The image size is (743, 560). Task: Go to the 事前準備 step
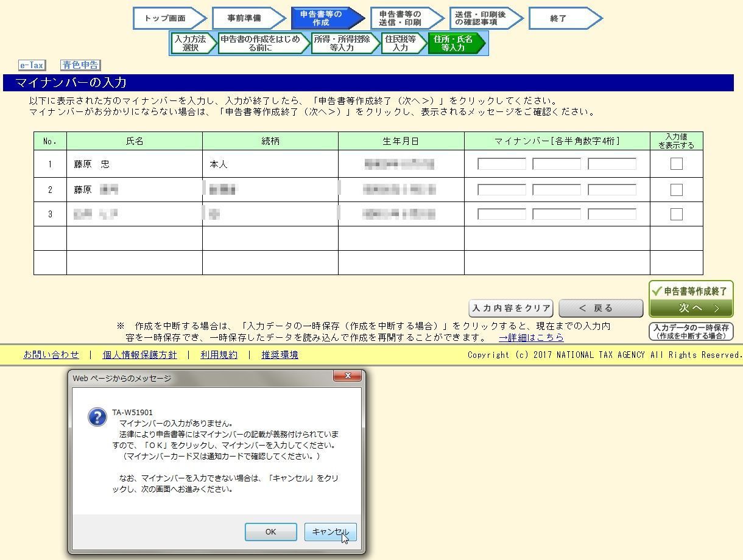[248, 18]
